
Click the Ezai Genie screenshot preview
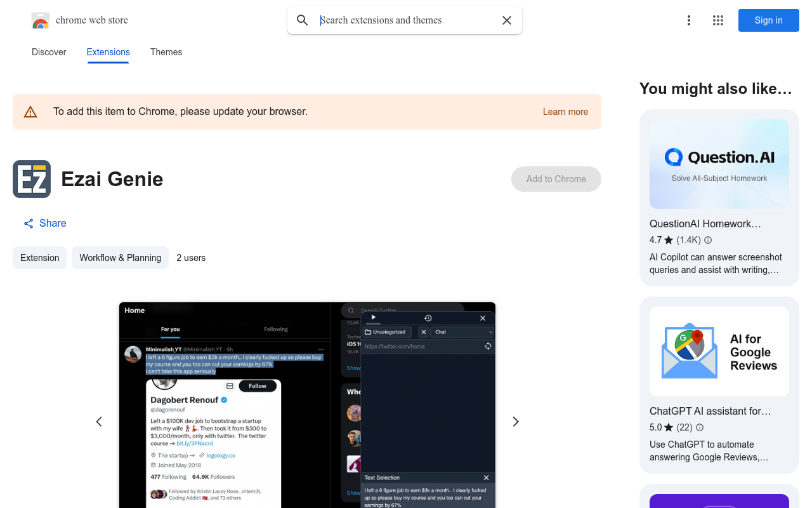pyautogui.click(x=307, y=405)
